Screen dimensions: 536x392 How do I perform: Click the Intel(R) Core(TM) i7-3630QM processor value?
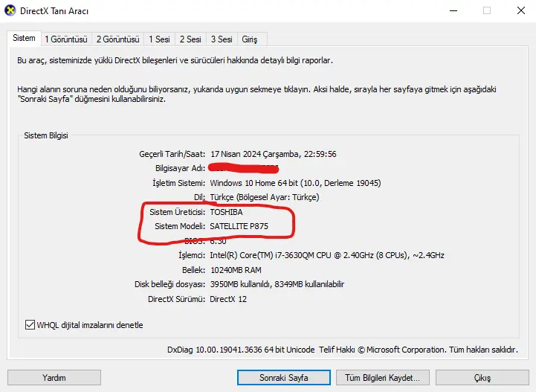click(327, 255)
